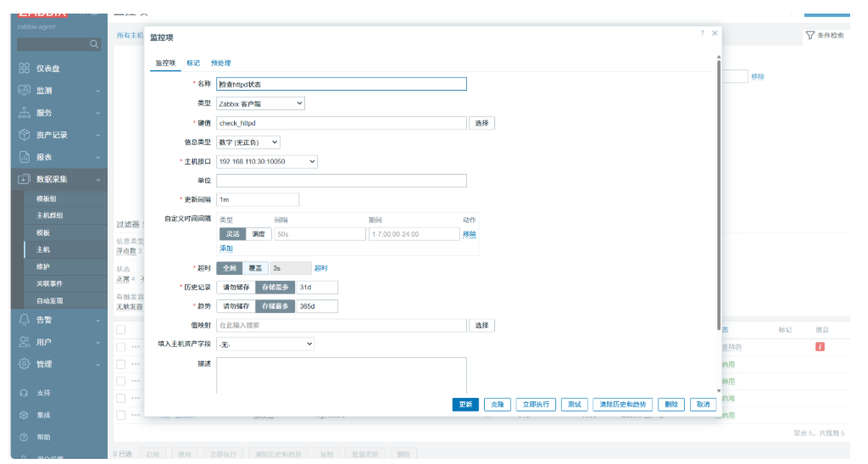The height and width of the screenshot is (464, 868).
Task: Open 模板组 in the sidebar submenu
Action: (47, 198)
